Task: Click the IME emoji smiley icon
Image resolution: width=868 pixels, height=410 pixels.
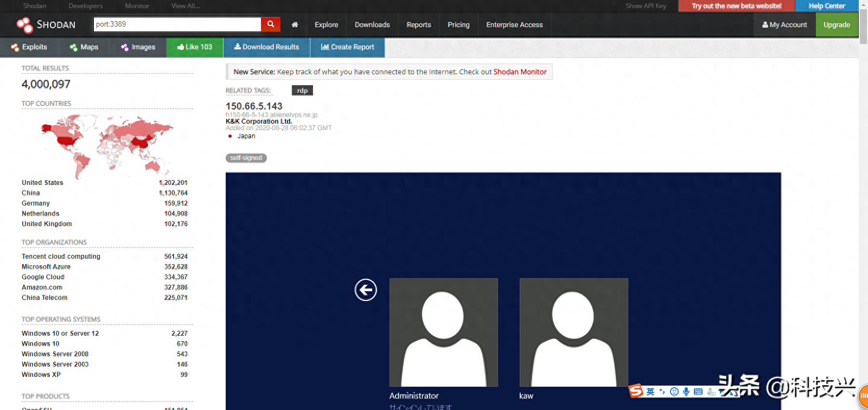Action: click(674, 392)
